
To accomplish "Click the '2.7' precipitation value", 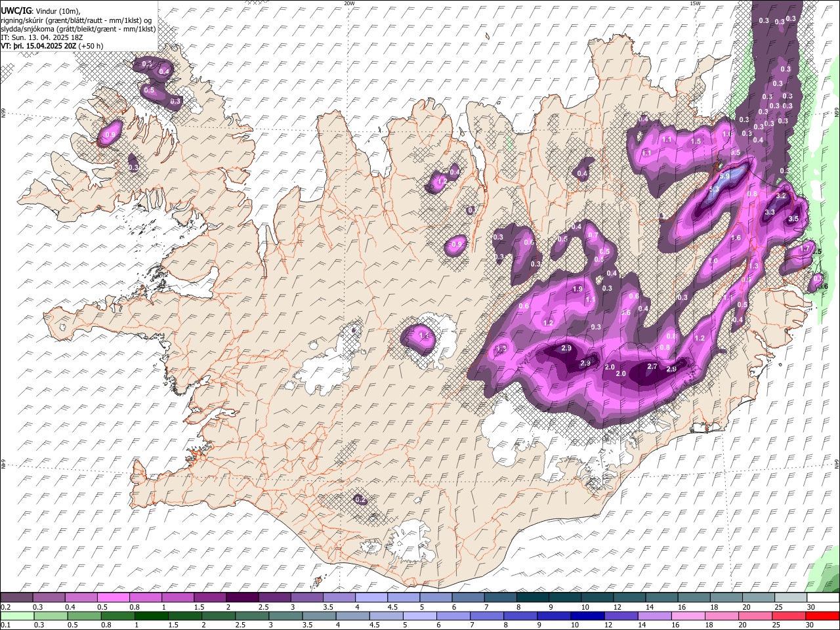I will [x=652, y=367].
